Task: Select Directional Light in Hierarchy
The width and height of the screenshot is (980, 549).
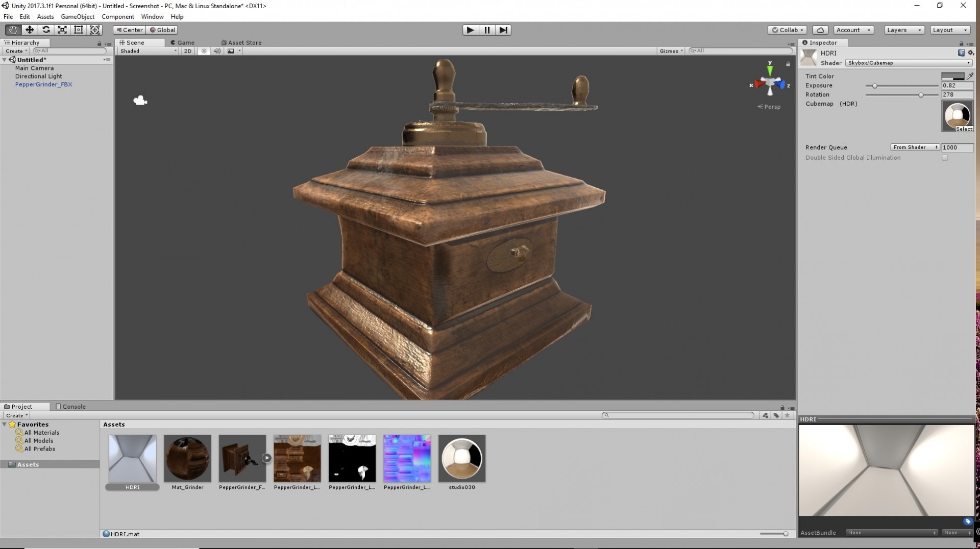Action: pos(38,77)
